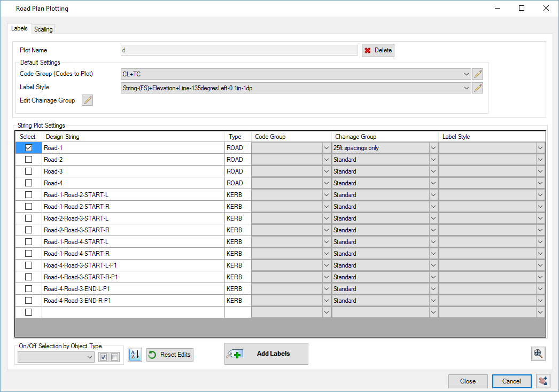
Task: Click the Road-4-Road-3-START-R-P1 design string cell
Action: tap(133, 277)
